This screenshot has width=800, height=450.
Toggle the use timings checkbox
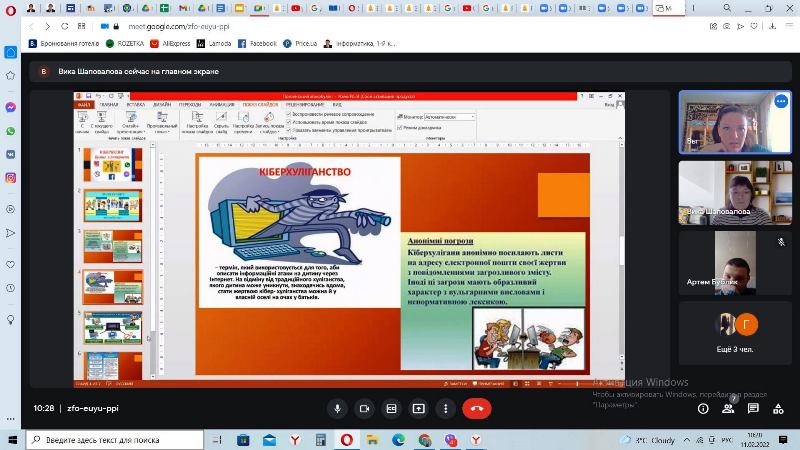[289, 122]
